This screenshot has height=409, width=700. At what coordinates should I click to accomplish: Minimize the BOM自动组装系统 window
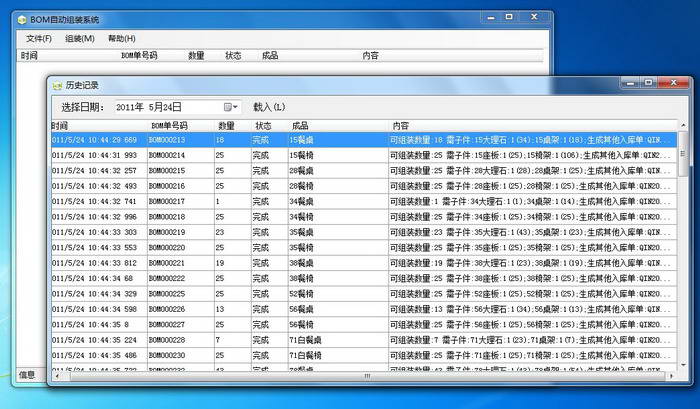[491, 17]
